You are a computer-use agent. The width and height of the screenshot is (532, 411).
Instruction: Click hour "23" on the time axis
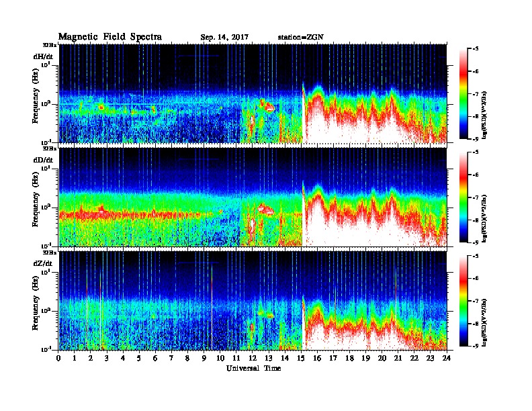[x=430, y=358]
